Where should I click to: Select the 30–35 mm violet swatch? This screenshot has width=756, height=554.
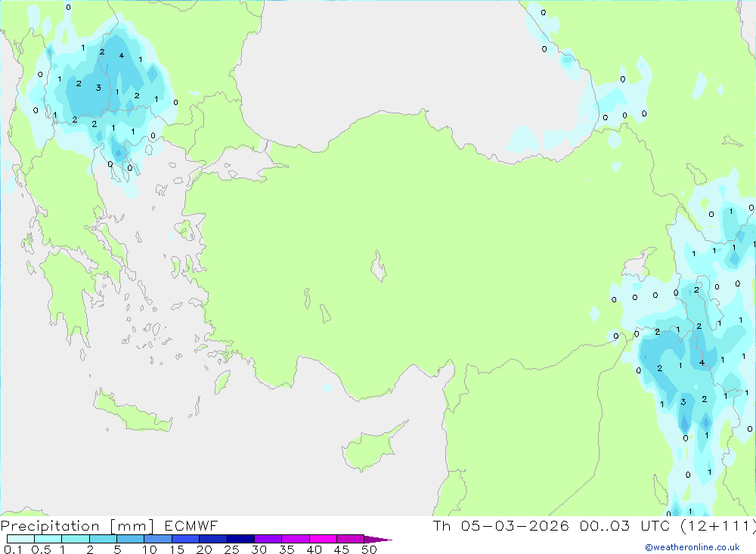[268, 539]
